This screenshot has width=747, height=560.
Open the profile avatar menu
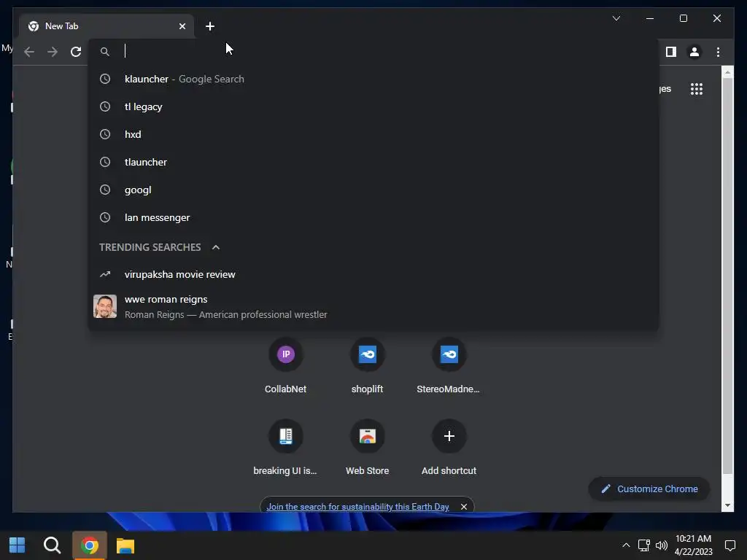click(x=694, y=52)
